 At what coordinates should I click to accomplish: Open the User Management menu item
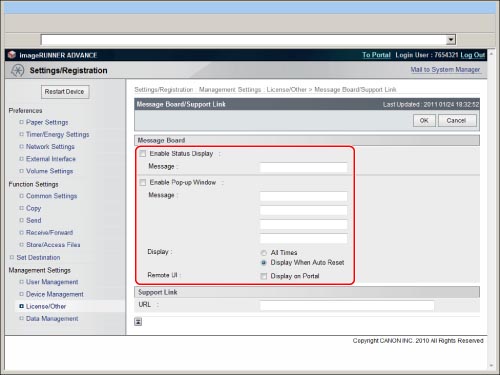click(x=52, y=282)
